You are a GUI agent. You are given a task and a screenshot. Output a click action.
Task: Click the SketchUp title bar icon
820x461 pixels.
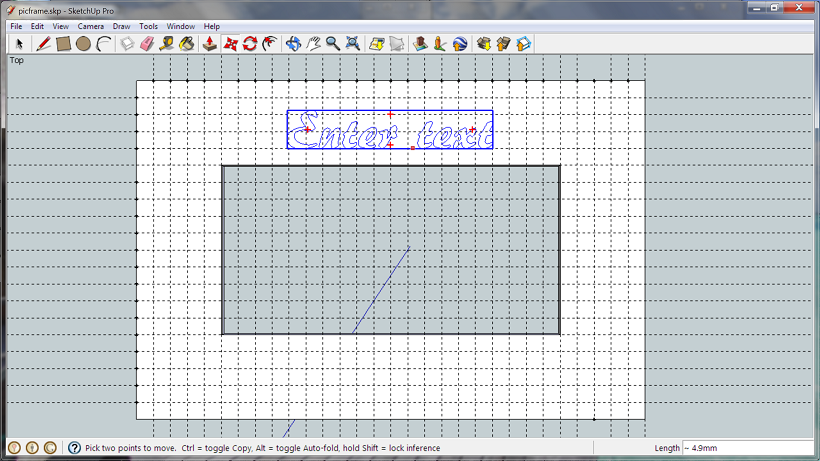coord(10,10)
